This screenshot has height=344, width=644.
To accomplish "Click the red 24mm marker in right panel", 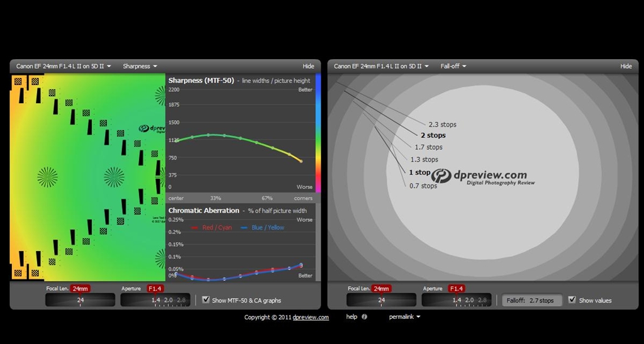I will [x=381, y=289].
